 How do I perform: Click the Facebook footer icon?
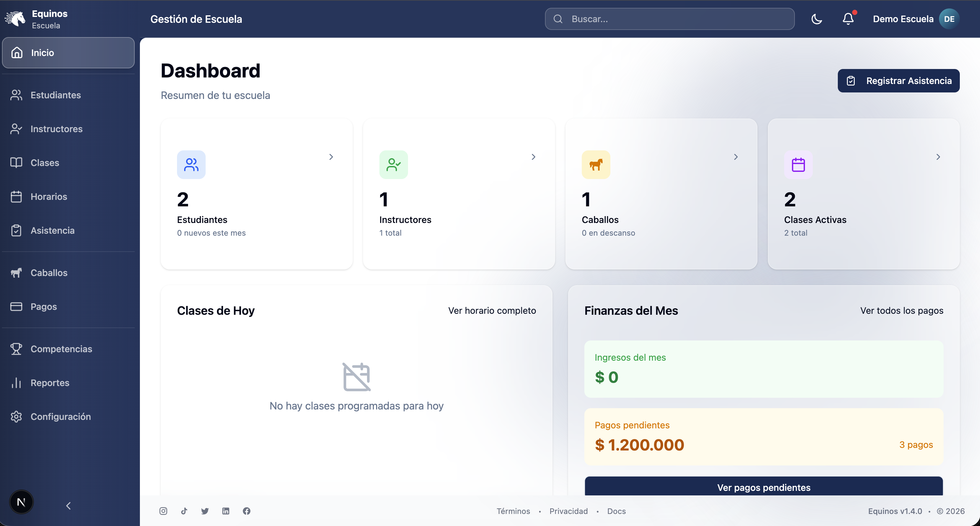tap(247, 511)
